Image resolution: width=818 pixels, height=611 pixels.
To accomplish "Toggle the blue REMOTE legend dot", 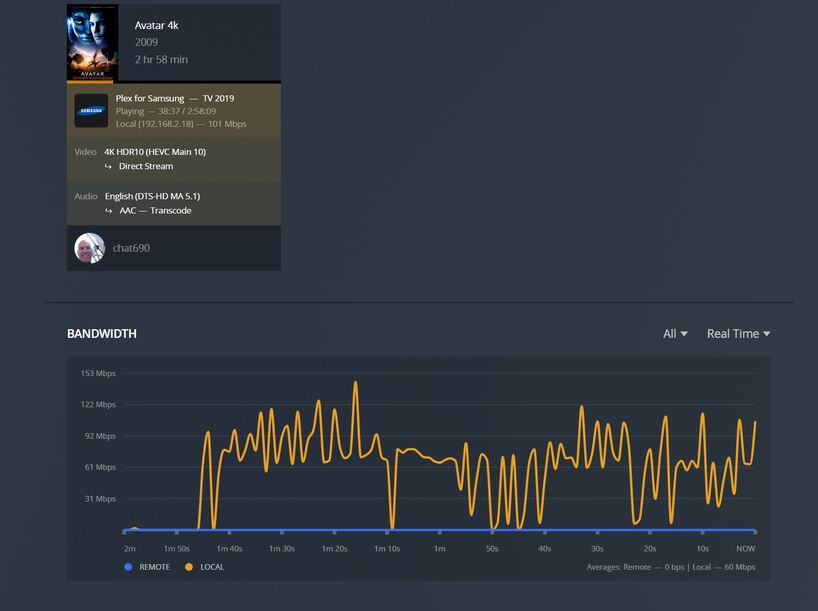I will [128, 567].
